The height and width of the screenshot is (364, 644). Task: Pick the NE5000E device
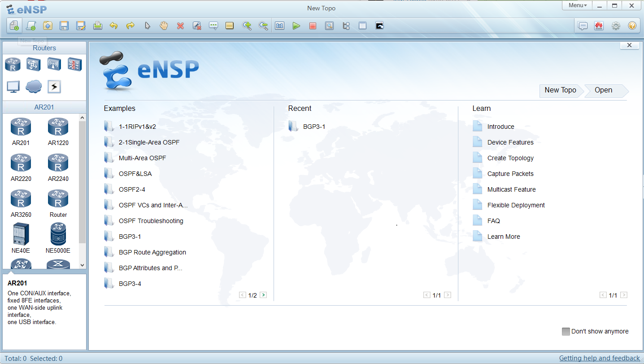pos(58,238)
